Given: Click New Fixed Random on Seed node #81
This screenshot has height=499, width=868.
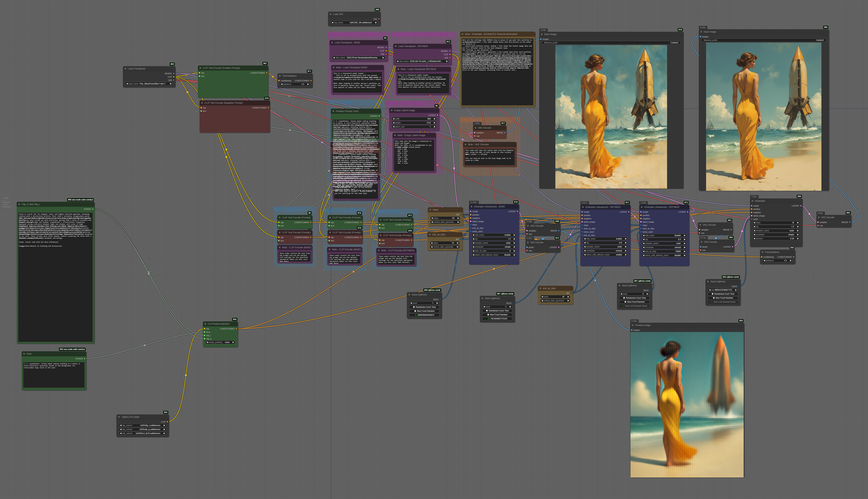Looking at the screenshot, I should [497, 315].
